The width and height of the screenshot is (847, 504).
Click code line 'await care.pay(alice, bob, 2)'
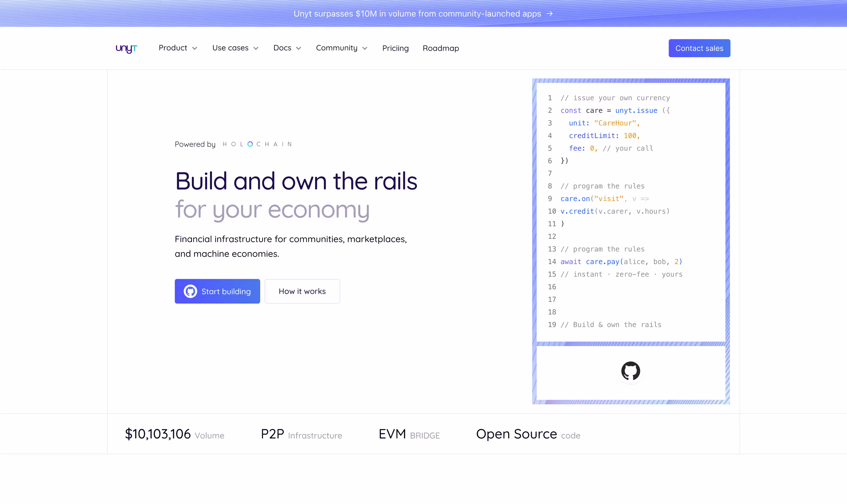[x=621, y=262]
